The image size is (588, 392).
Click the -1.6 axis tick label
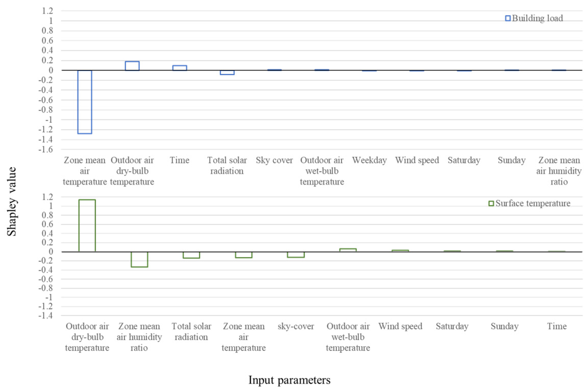pos(45,150)
